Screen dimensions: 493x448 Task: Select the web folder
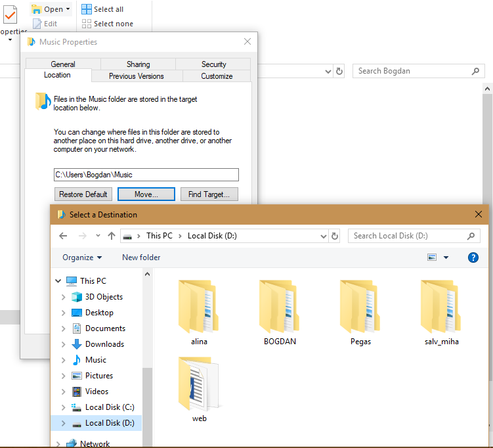tap(199, 390)
